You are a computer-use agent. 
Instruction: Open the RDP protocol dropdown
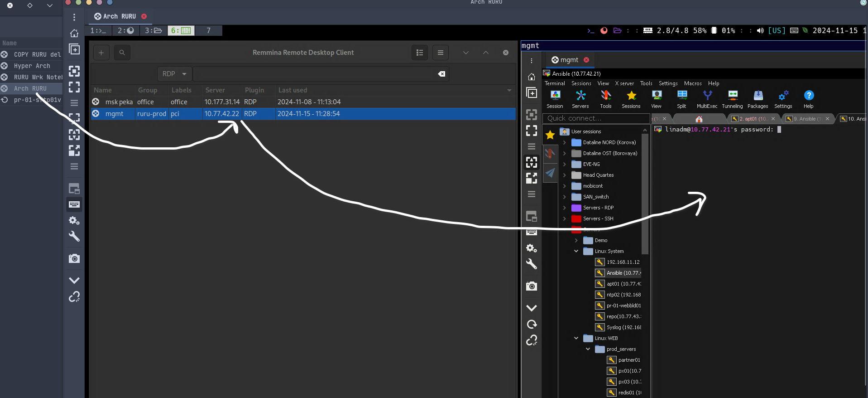[175, 74]
